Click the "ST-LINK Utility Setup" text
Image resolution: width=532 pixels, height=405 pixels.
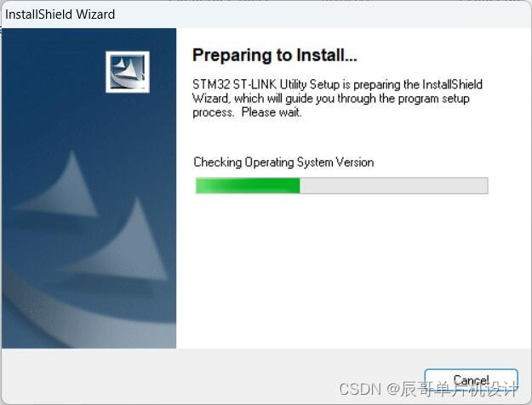pos(286,84)
